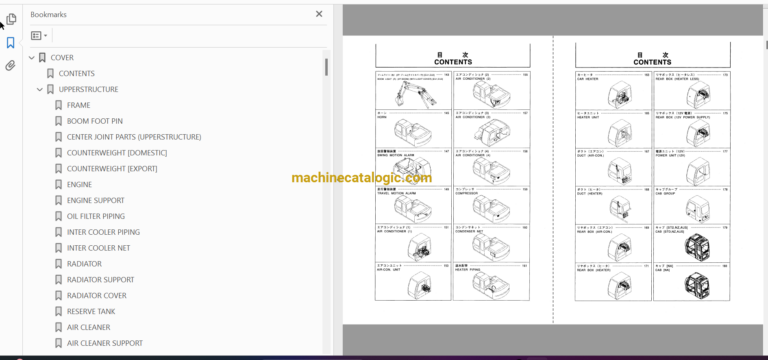Select the UPPERSTRUCTURE bookmark
Screen dimensions: 768x360
pos(88,90)
